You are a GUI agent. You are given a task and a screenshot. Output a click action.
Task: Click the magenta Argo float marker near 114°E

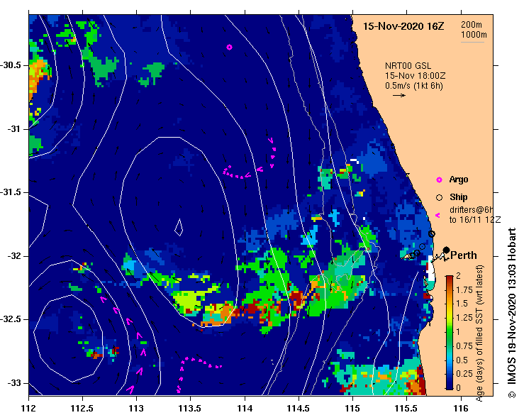(x=229, y=47)
